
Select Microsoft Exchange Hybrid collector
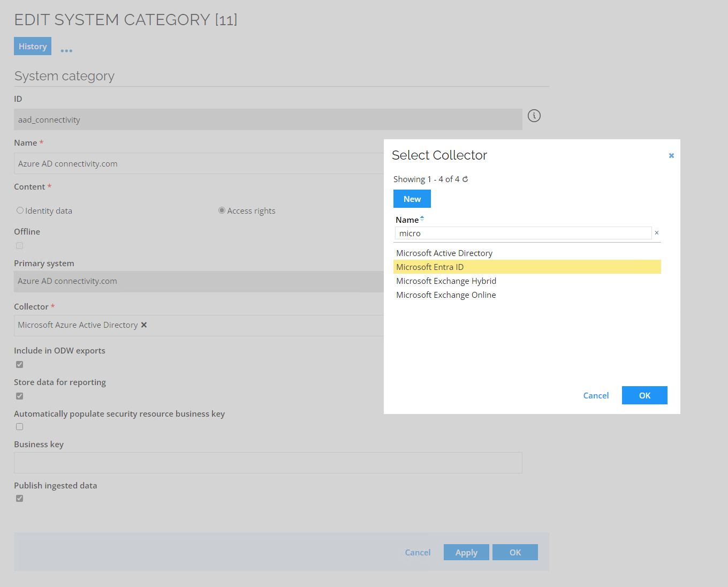527,281
